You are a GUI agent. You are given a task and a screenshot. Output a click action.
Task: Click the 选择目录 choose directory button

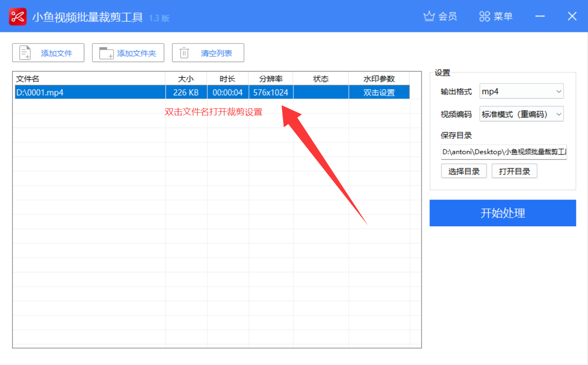coord(464,171)
